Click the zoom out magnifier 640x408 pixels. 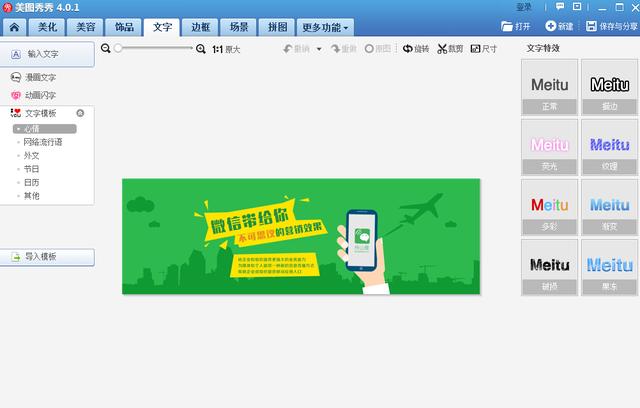[106, 49]
